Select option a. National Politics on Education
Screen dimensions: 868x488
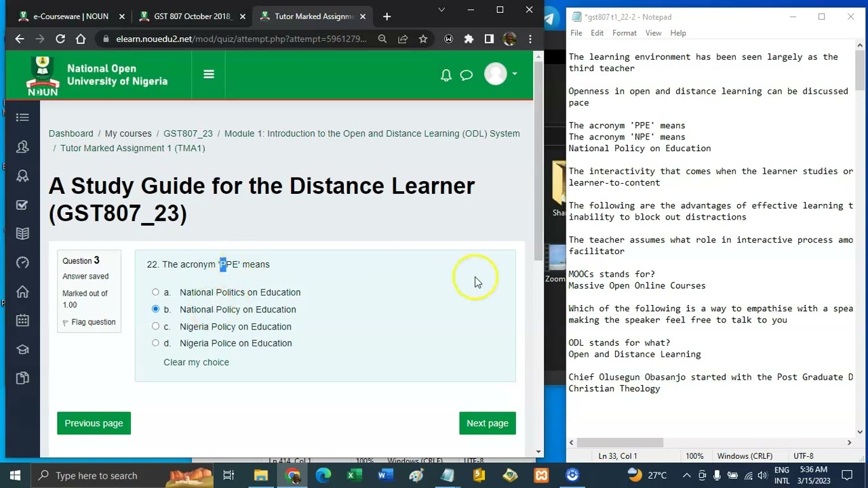click(155, 292)
